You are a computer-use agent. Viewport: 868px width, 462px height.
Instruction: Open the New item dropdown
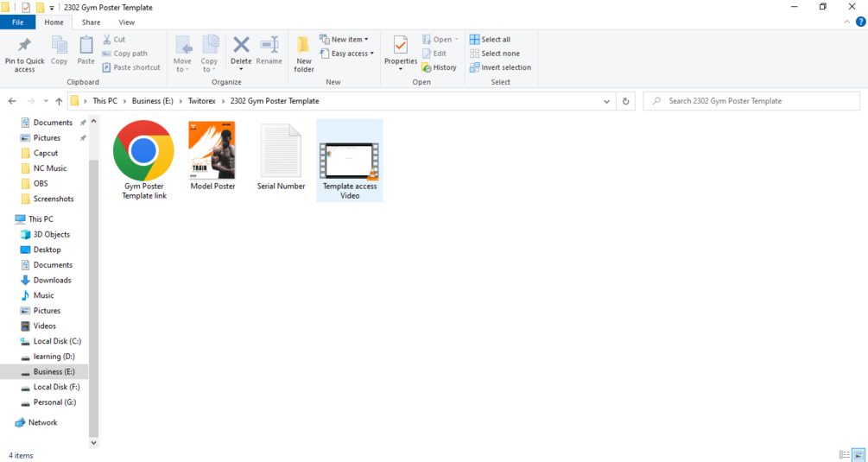[344, 39]
